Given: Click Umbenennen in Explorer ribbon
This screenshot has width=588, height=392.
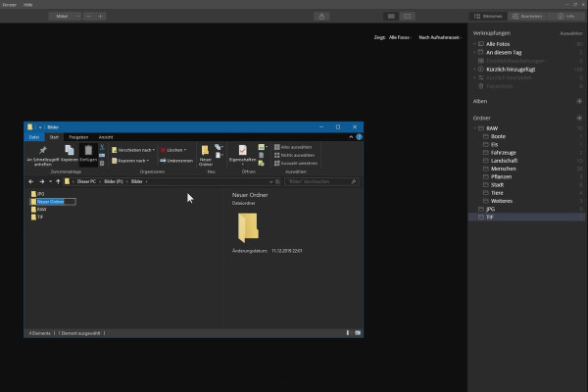Looking at the screenshot, I should pos(176,161).
